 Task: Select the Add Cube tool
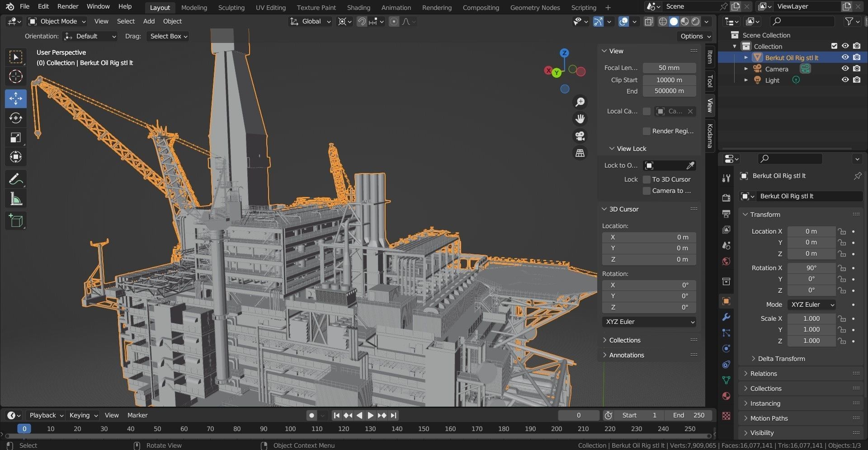click(x=16, y=221)
